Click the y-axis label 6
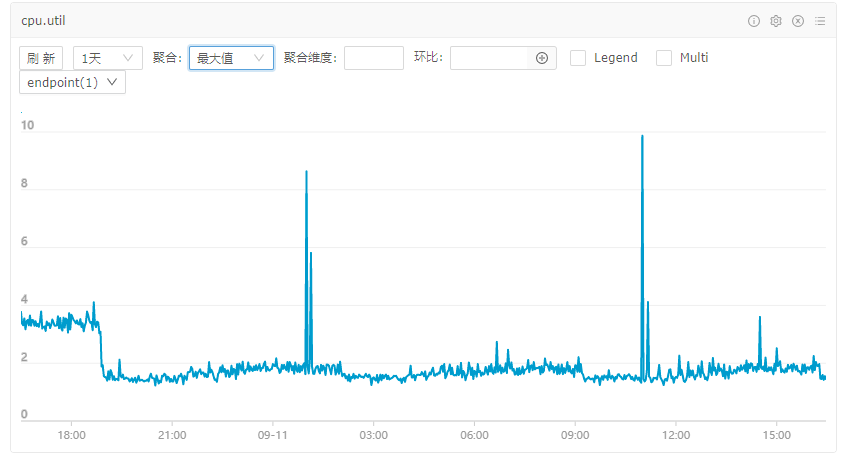Screen dimensions: 841x462 [24, 241]
